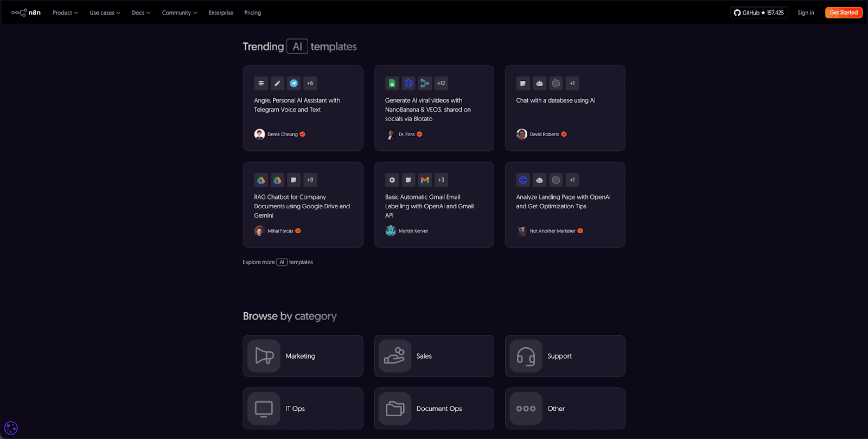Select the Support category label
Image resolution: width=868 pixels, height=439 pixels.
(559, 356)
